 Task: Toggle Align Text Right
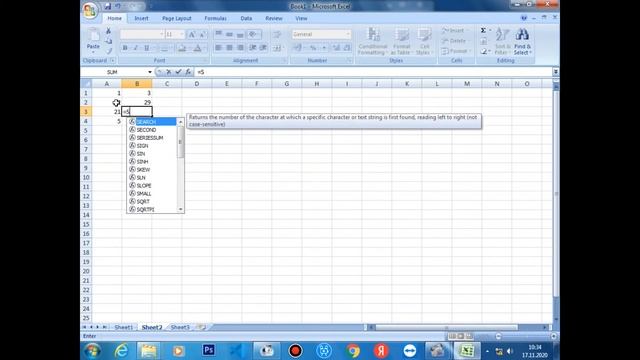240,48
